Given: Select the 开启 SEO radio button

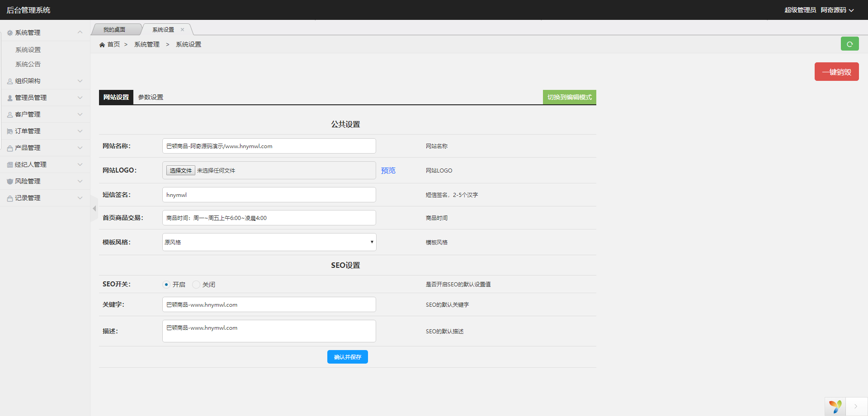Looking at the screenshot, I should pyautogui.click(x=166, y=285).
